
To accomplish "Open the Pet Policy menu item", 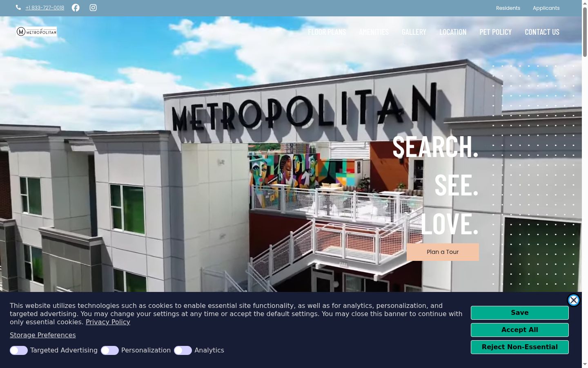I will pos(496,32).
